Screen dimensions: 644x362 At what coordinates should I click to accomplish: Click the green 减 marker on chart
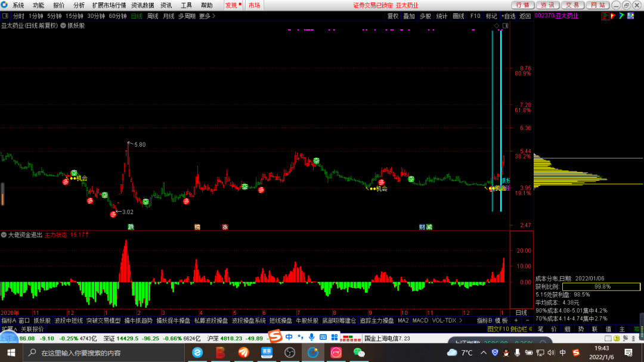429,227
